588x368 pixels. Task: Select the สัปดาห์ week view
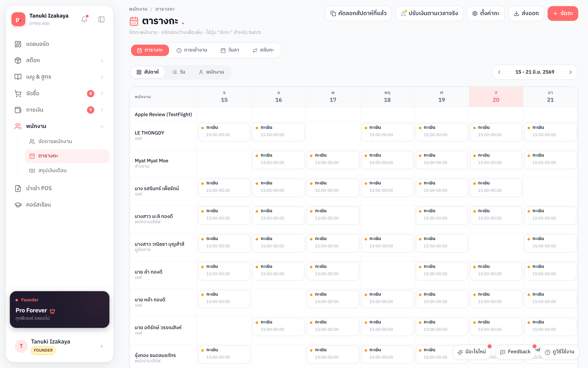coord(148,72)
